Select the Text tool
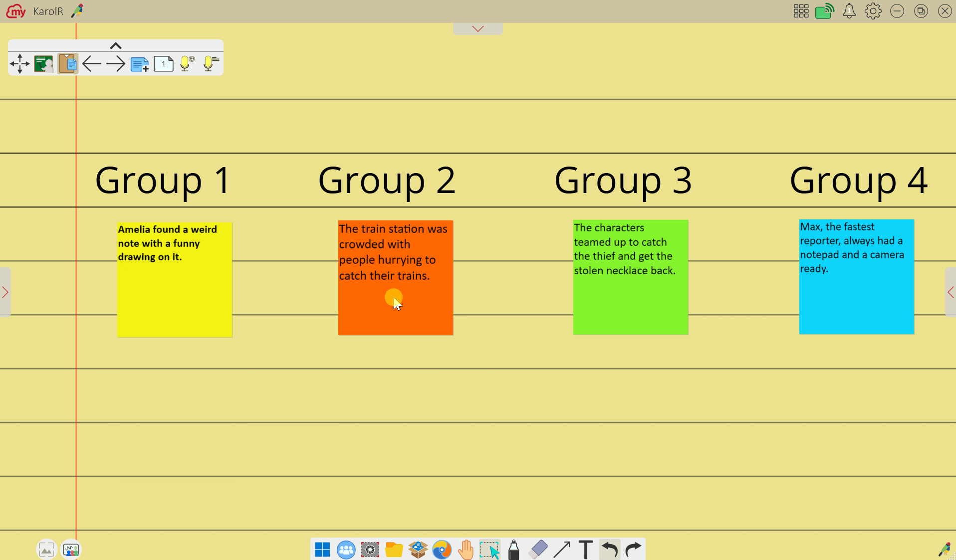Screen dimensions: 956x560 point(585,550)
